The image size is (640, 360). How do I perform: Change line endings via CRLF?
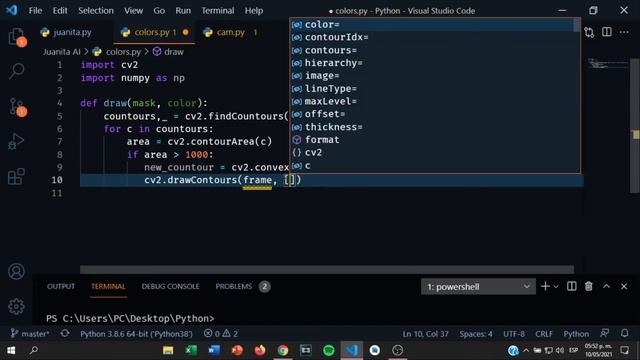click(544, 333)
